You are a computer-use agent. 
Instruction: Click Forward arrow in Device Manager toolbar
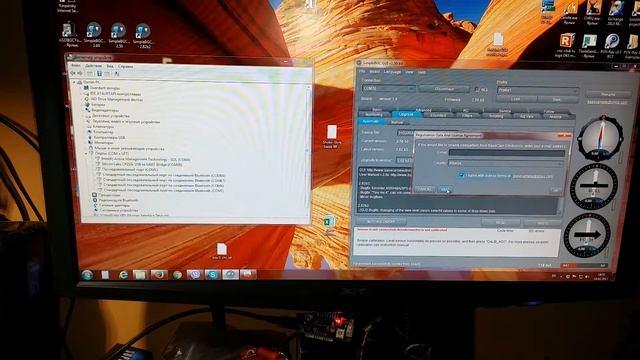point(80,73)
